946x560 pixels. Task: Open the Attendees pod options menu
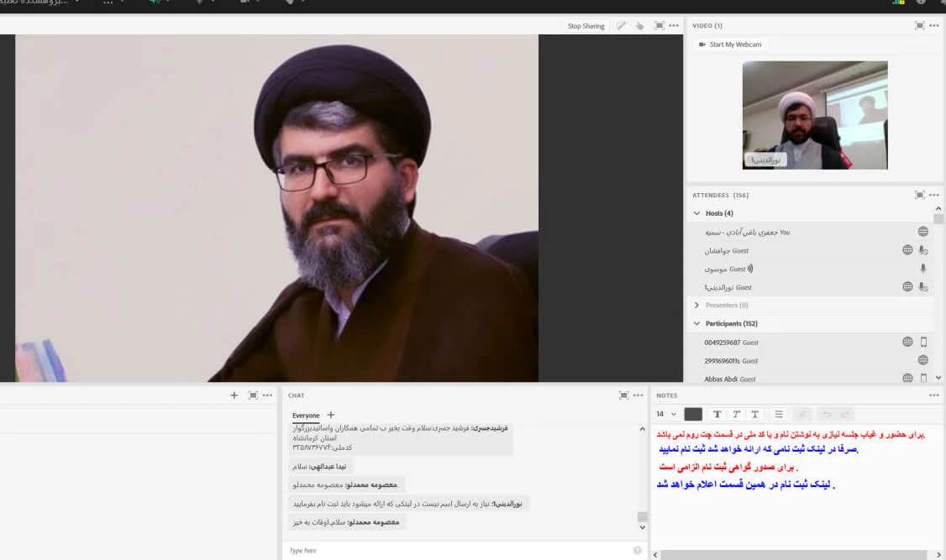tap(934, 195)
